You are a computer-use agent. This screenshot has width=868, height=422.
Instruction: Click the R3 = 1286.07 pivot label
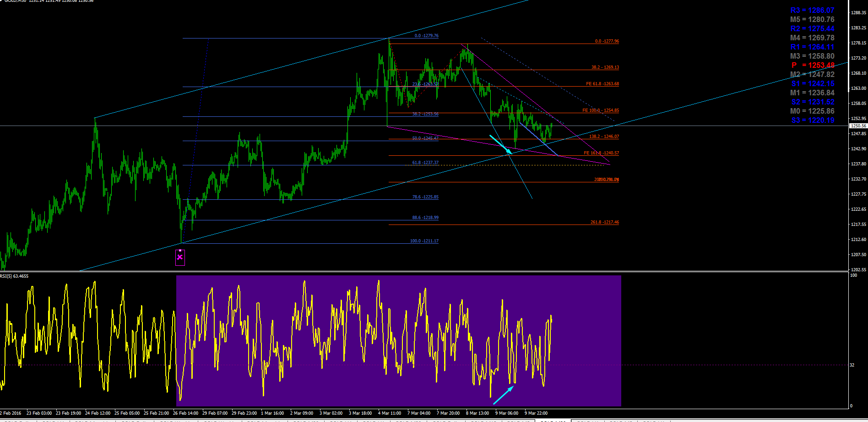tap(812, 10)
